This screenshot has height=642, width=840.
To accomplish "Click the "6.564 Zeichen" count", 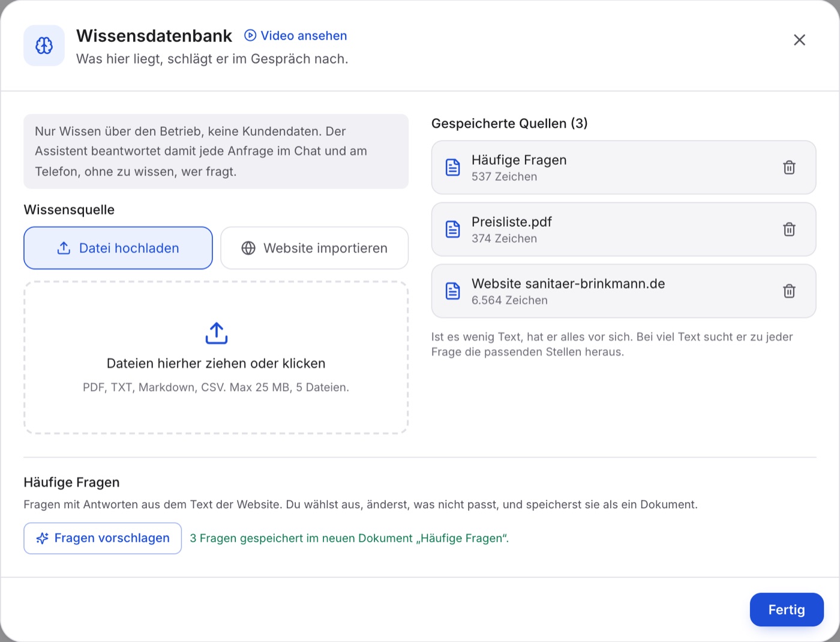I will 509,301.
